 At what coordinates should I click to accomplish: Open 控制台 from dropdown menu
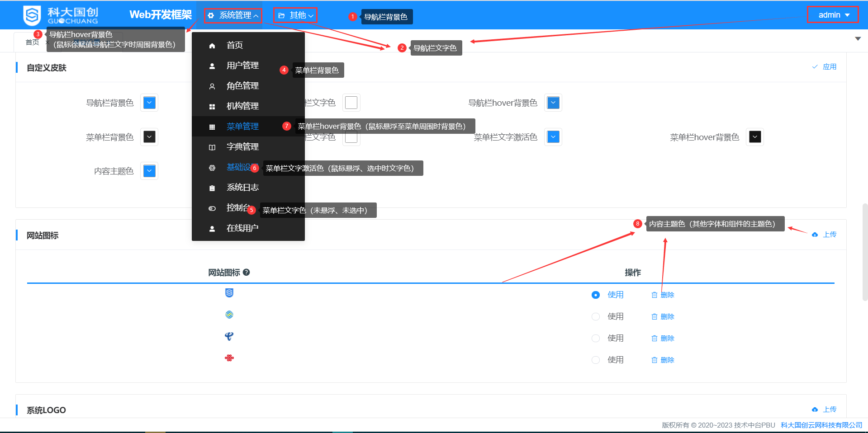point(238,208)
